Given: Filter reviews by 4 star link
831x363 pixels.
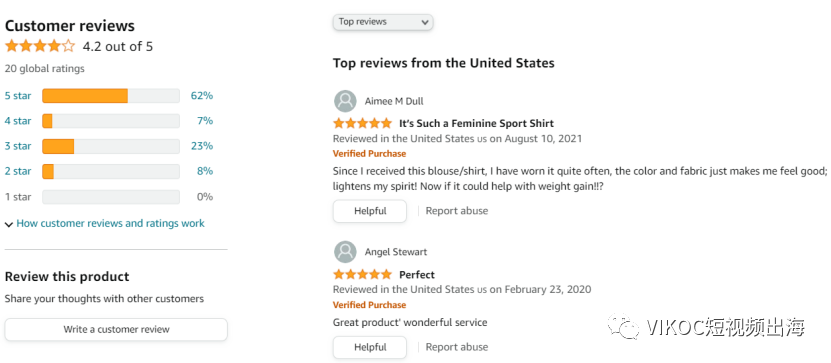Looking at the screenshot, I should pos(18,121).
